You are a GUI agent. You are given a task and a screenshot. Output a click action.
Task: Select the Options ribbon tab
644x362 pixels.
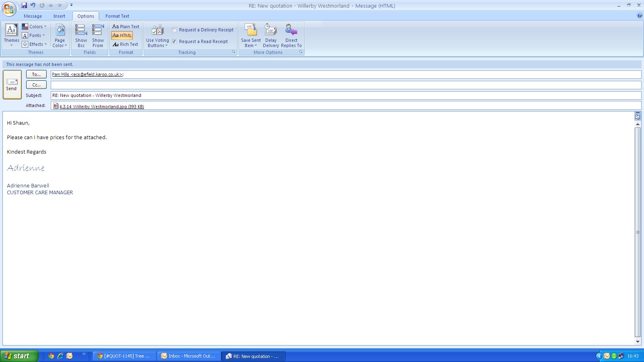tap(86, 16)
